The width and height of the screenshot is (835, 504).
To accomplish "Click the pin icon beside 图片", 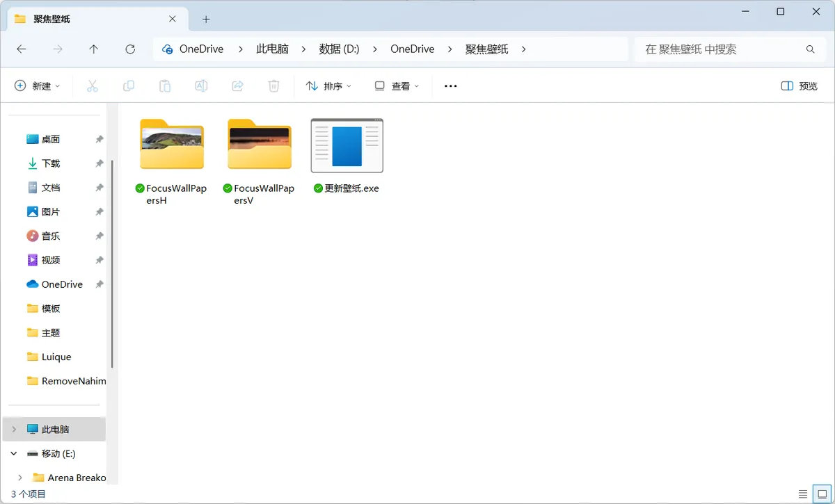I will click(x=100, y=211).
